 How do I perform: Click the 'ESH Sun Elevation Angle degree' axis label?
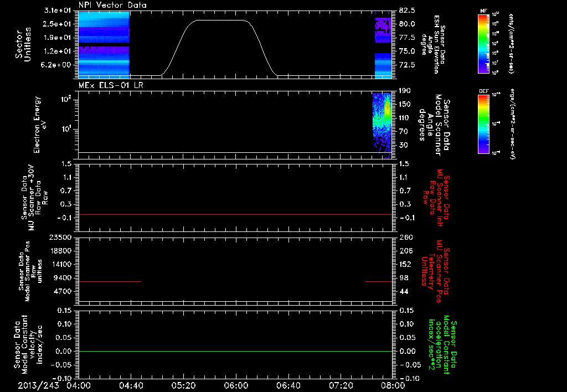(433, 44)
